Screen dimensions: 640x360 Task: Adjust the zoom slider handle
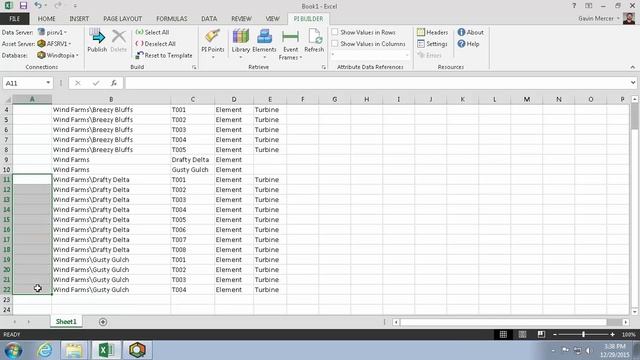coord(583,334)
